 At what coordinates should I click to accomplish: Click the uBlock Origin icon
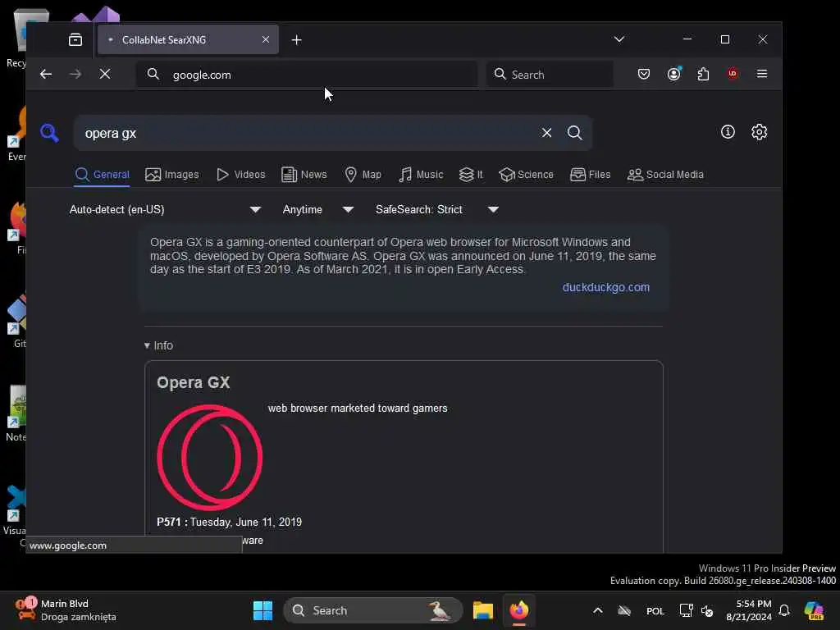[733, 74]
